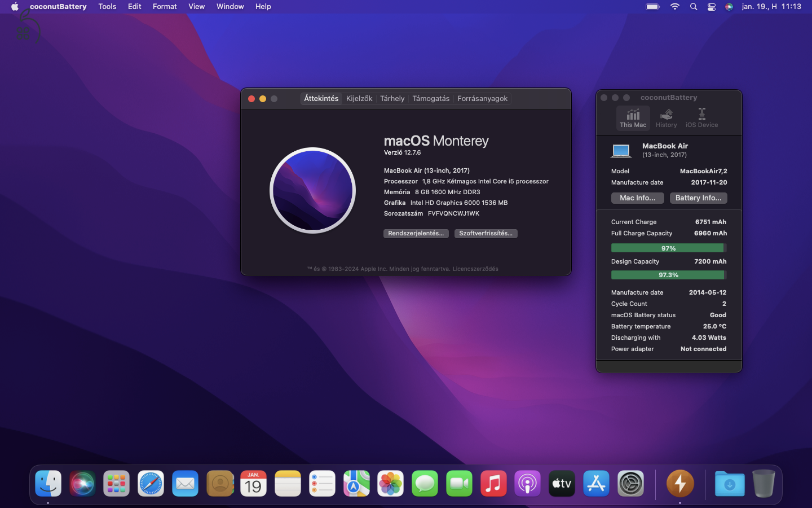
Task: Activate Siri from the Dock
Action: click(82, 484)
